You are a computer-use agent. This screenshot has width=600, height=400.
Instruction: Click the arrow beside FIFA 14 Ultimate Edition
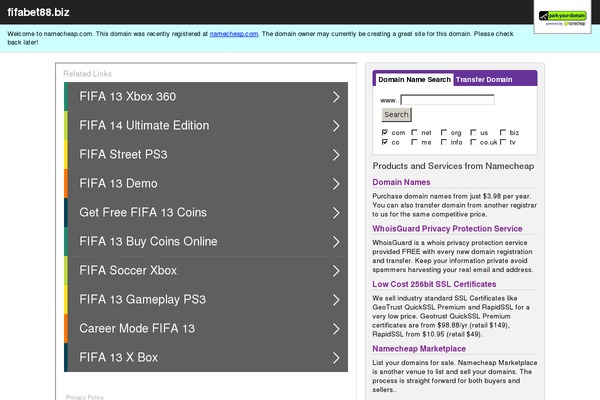coord(336,126)
